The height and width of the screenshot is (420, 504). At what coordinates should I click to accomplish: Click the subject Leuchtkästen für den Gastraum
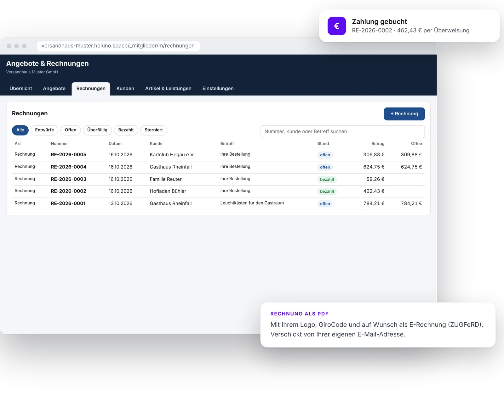252,203
